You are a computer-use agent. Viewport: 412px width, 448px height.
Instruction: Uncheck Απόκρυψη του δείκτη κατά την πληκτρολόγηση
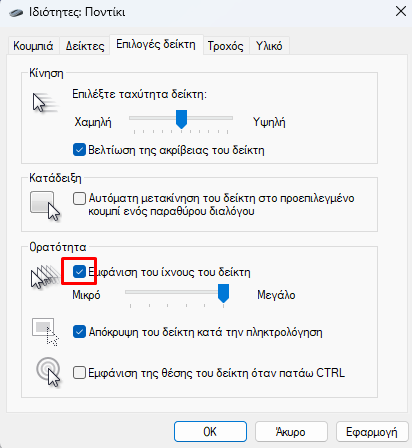[79, 332]
